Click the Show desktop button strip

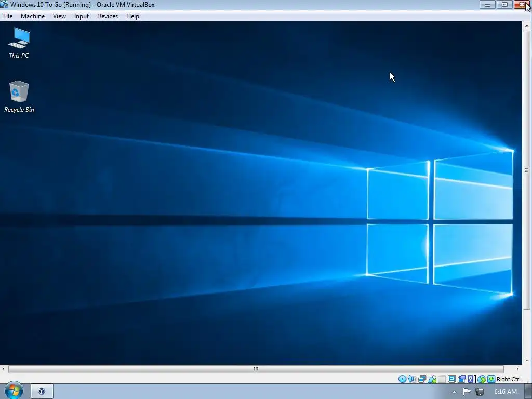(528, 391)
